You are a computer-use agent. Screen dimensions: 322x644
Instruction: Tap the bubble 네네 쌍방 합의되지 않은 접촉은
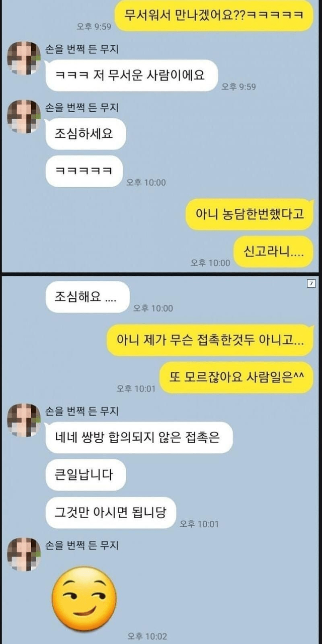[x=139, y=437]
